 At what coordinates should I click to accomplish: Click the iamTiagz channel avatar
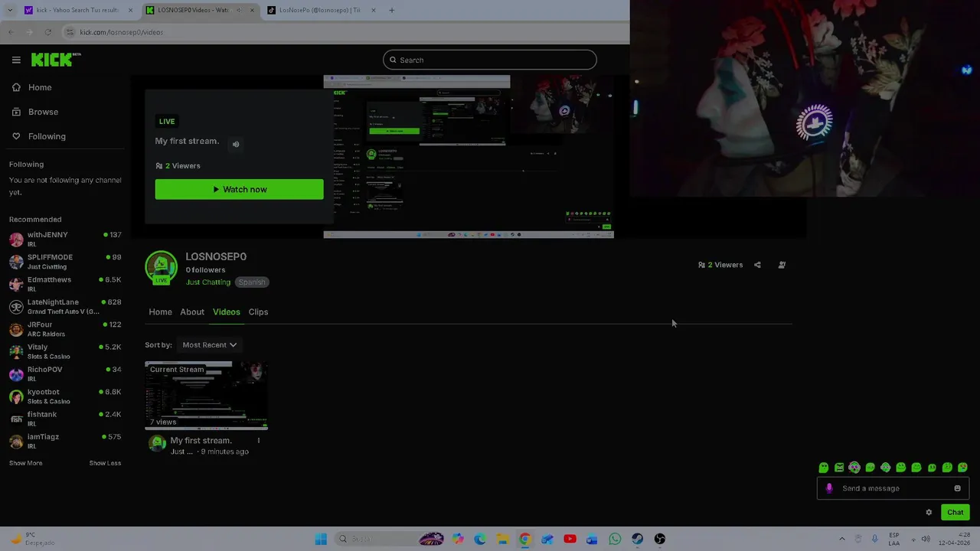16,442
